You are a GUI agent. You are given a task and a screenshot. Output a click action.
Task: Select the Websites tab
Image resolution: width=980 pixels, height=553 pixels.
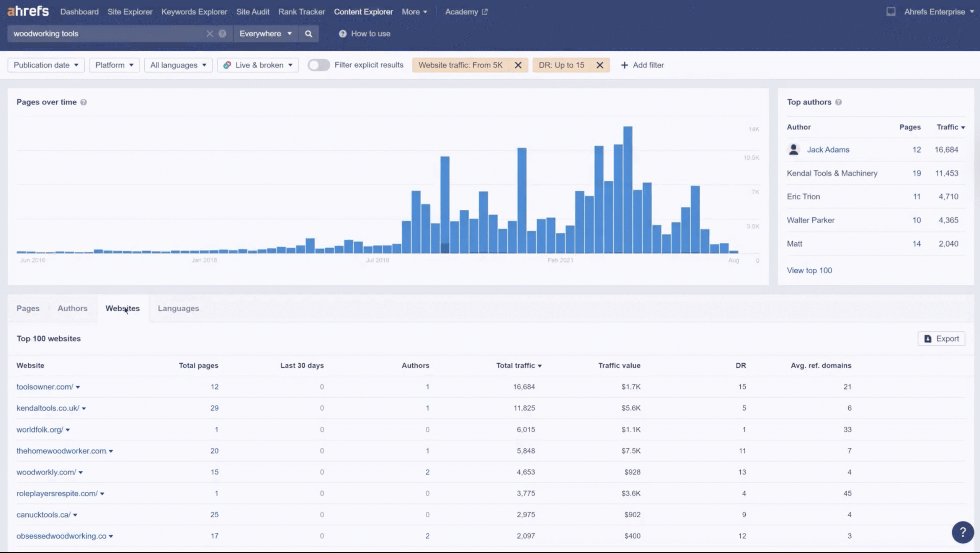[x=122, y=308]
